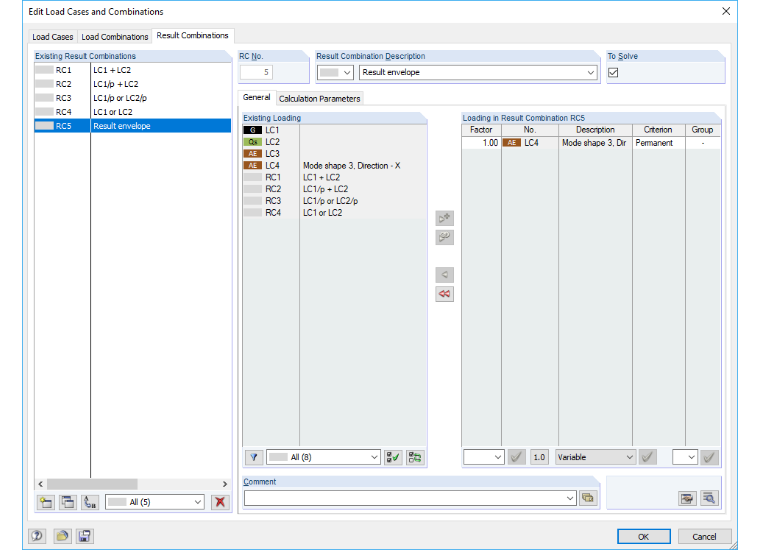Click the invert selection icon under Existing Loading
Image resolution: width=760 pixels, height=550 pixels.
pos(415,457)
